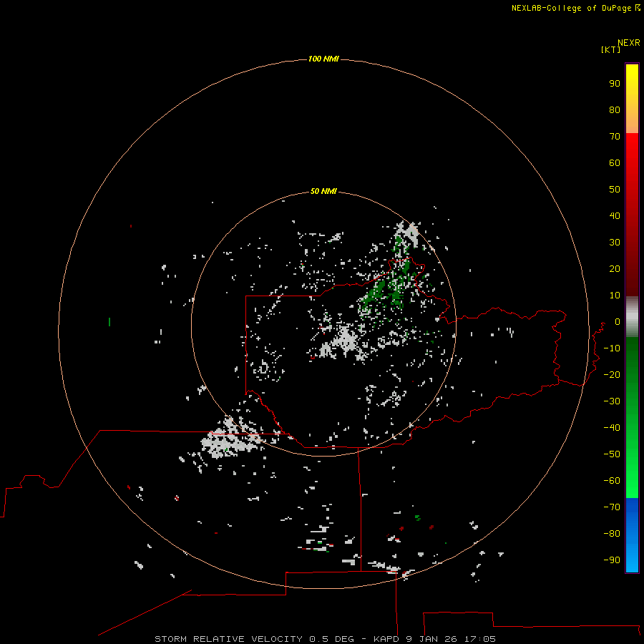Click the 30 value on velocity scale
The width and height of the screenshot is (644, 644).
coord(615,243)
